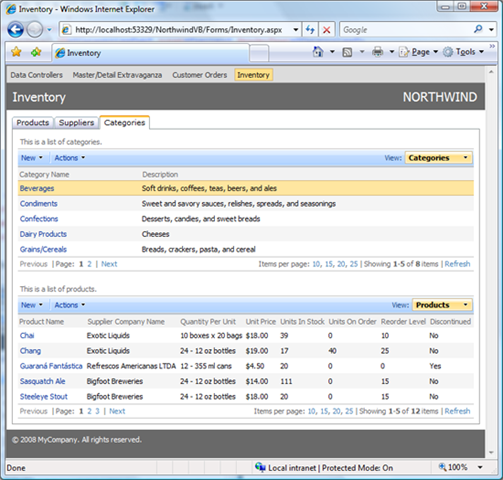Open the Grains/Cereals link

coord(43,249)
